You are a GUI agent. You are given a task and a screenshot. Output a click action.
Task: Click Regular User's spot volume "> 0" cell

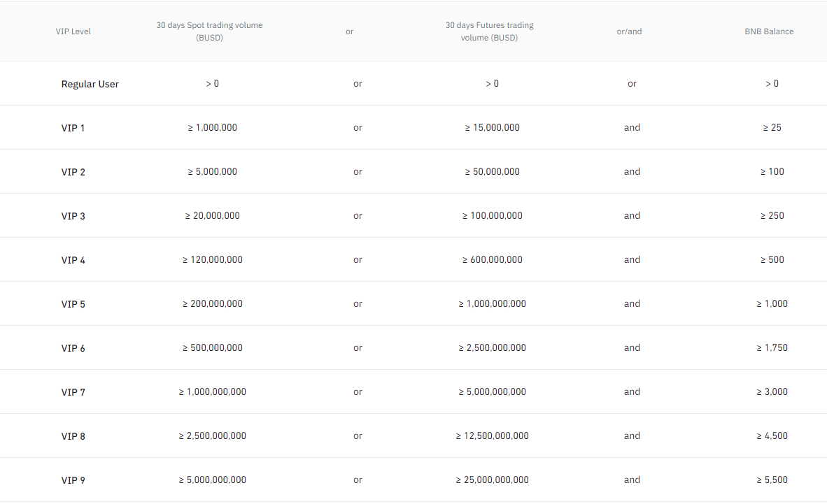(213, 83)
